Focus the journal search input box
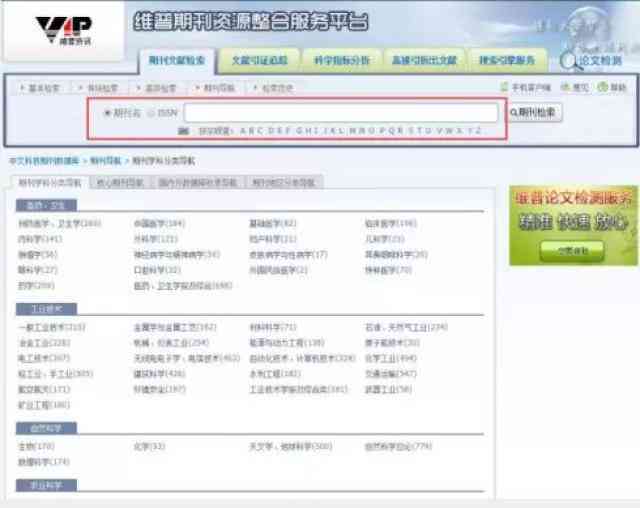This screenshot has height=508, width=640. (341, 113)
